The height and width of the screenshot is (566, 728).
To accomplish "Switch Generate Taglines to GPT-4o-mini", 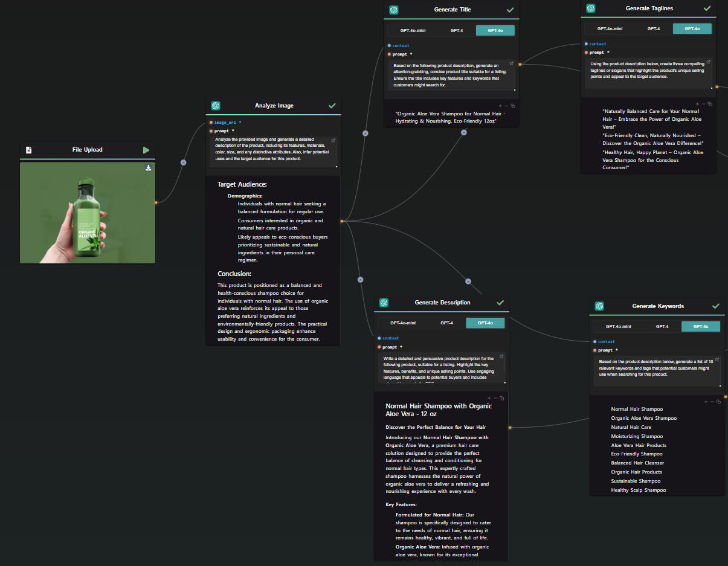I will tap(610, 28).
